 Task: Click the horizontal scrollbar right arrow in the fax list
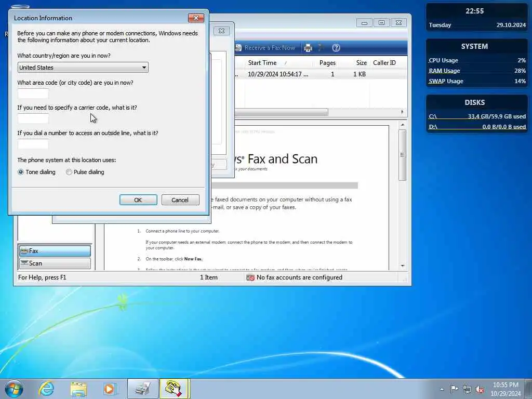pyautogui.click(x=403, y=112)
